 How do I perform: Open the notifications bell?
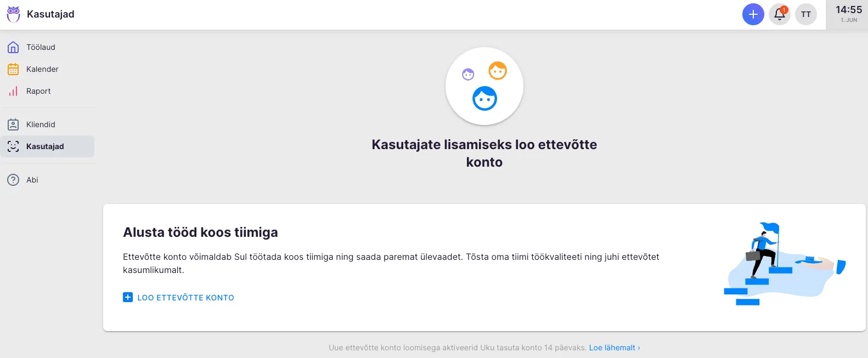pos(779,14)
